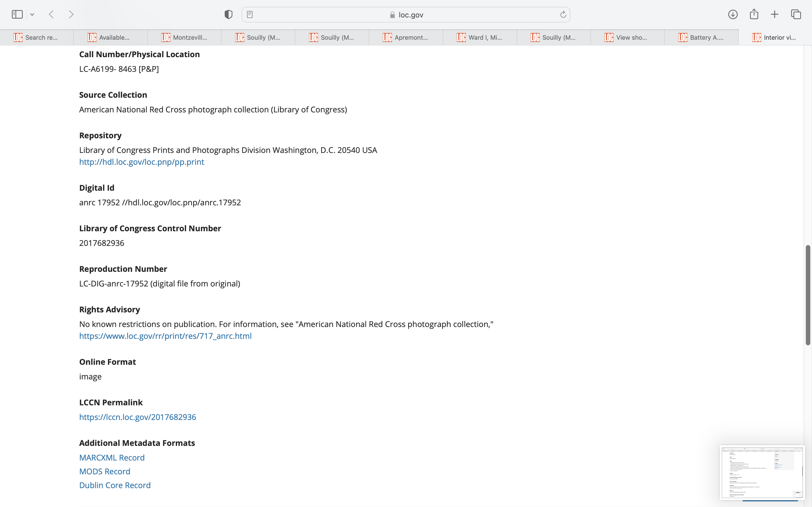Click the vertical page scrollbar thumb
The width and height of the screenshot is (812, 507).
808,295
